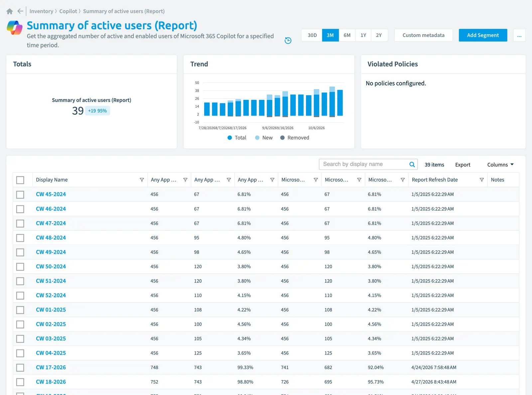Toggle the New legend marker
This screenshot has height=395, width=532.
point(257,138)
